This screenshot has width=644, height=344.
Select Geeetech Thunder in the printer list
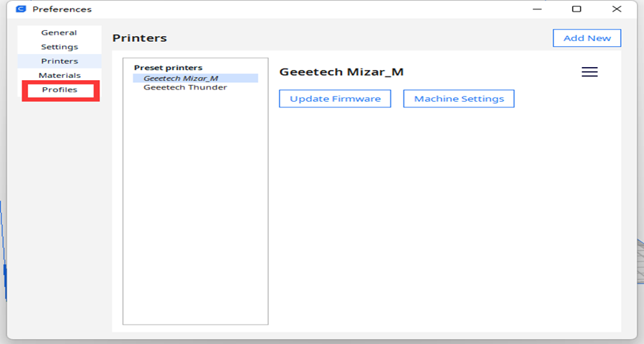coord(195,87)
